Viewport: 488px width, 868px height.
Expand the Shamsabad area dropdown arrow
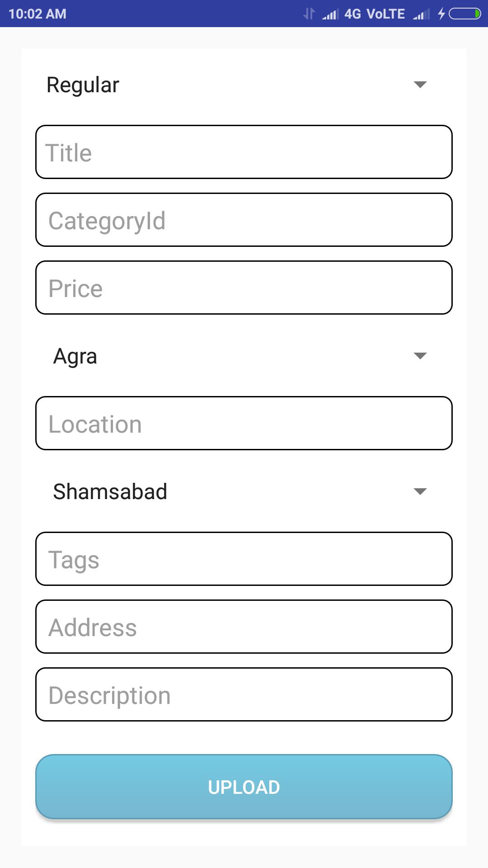tap(420, 491)
